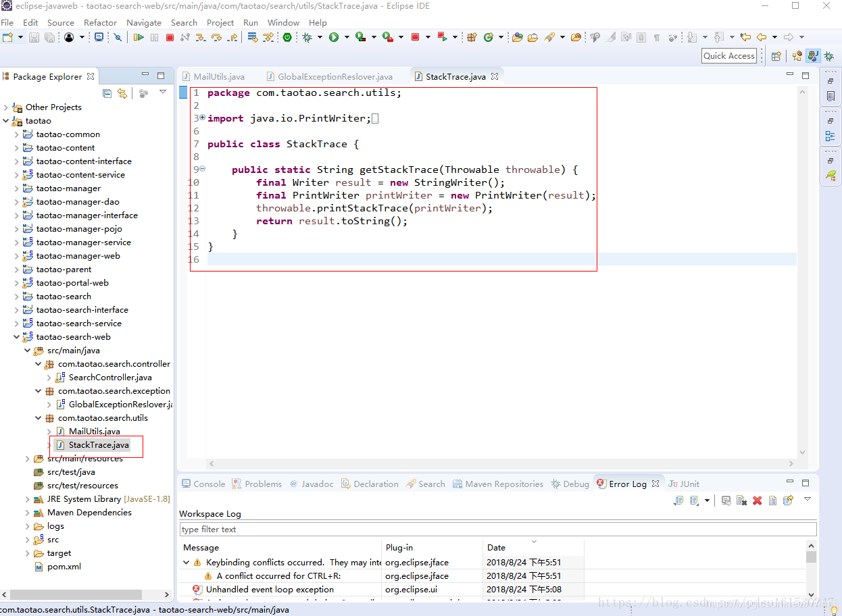
Task: Click the Step Over toolbar icon
Action: [216, 37]
